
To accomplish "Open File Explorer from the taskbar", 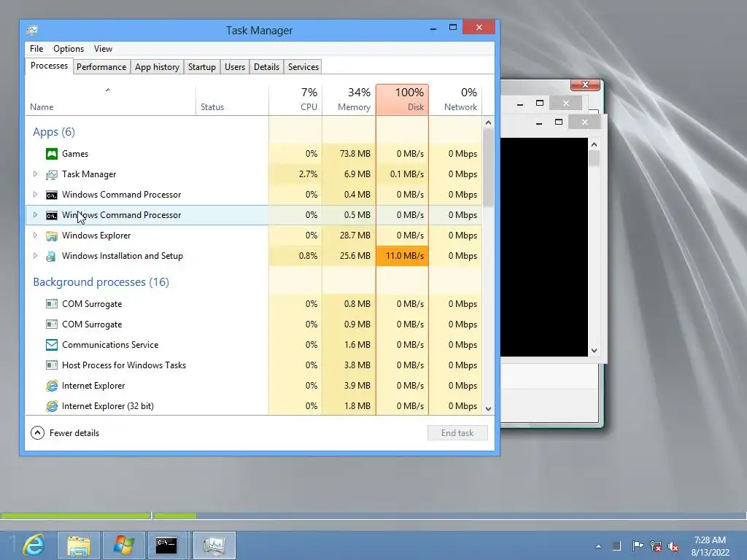I will pos(79,545).
